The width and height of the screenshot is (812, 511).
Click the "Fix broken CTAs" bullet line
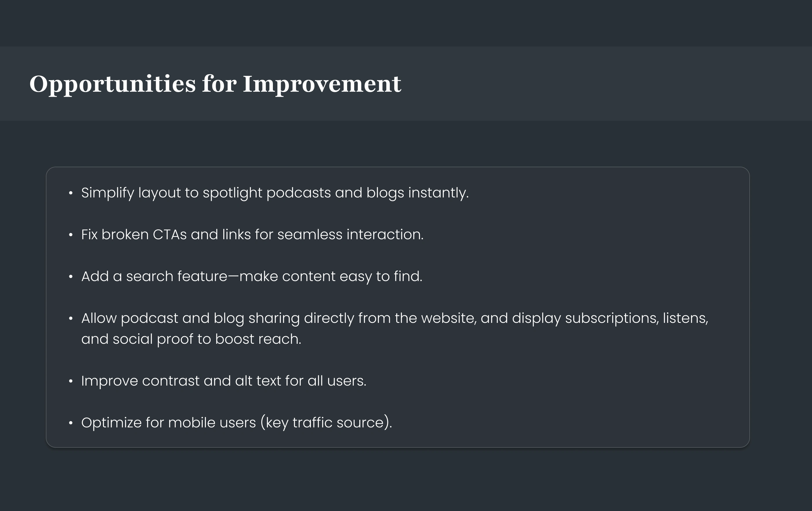252,235
